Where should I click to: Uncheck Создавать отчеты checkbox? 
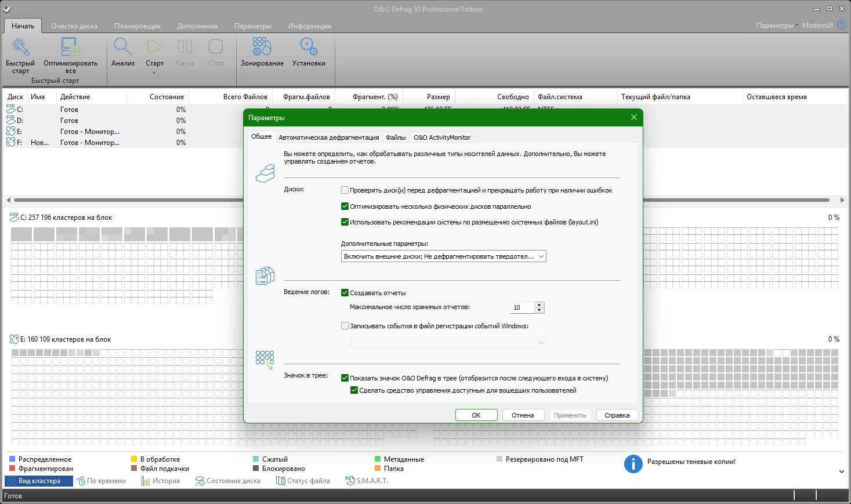click(x=345, y=293)
